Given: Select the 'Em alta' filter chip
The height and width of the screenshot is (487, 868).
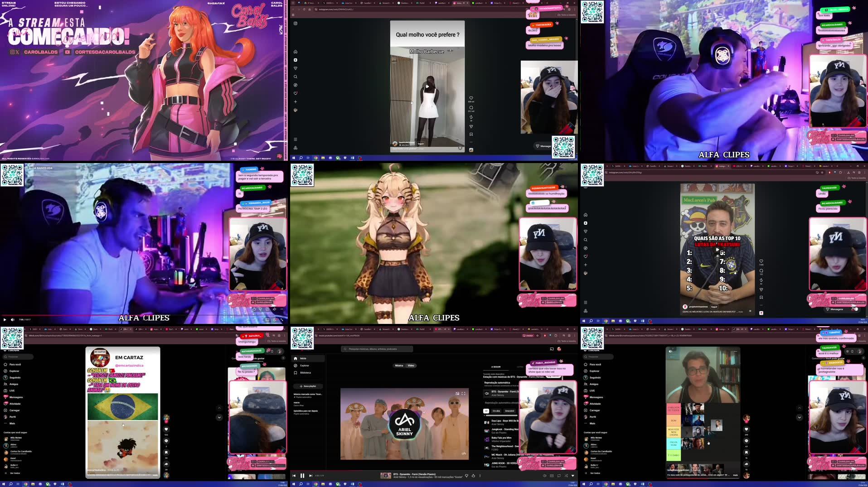Looking at the screenshot, I should [496, 411].
